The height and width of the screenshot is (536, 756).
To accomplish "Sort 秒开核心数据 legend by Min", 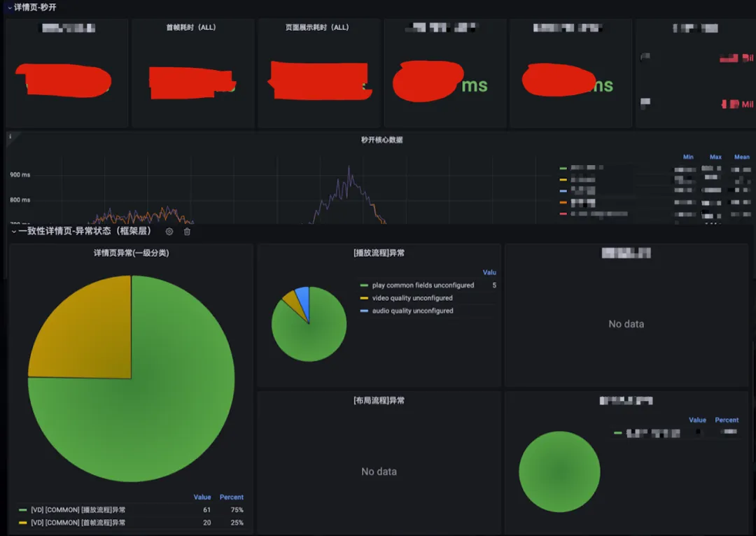I will pos(688,157).
